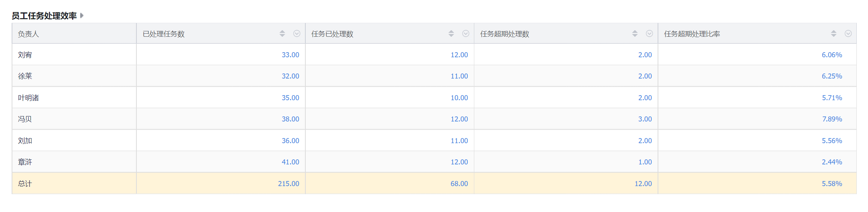
Task: Click 刘宥's 12.00 任务已处理数 value
Action: coord(459,55)
